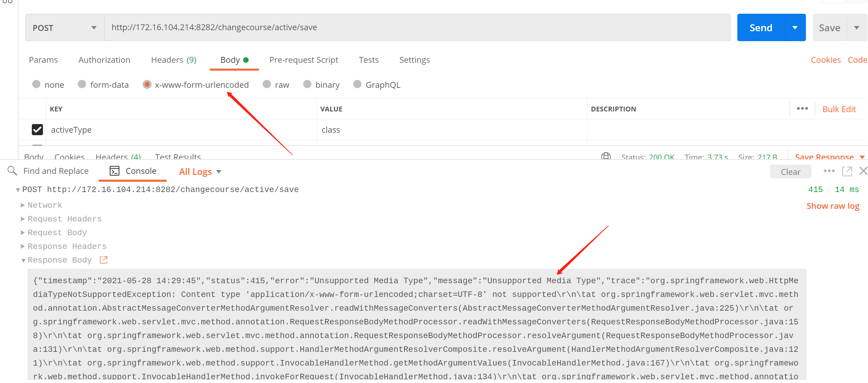
Task: Close the console panel
Action: click(x=863, y=171)
